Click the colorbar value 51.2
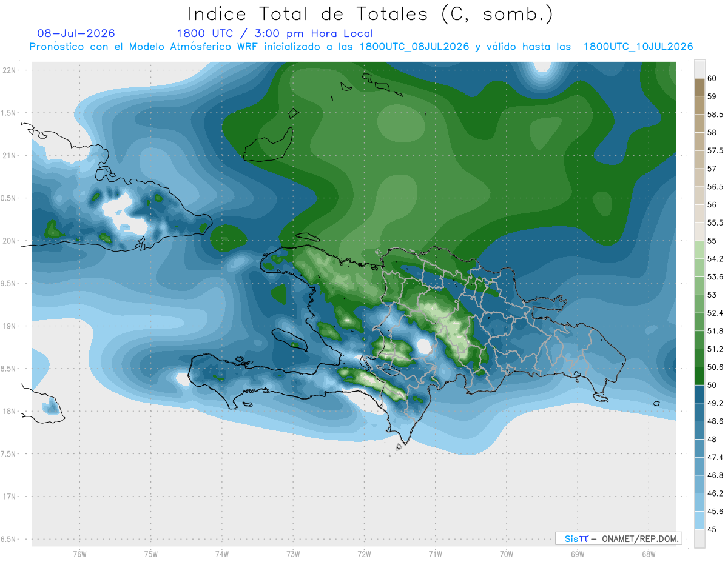 (715, 349)
